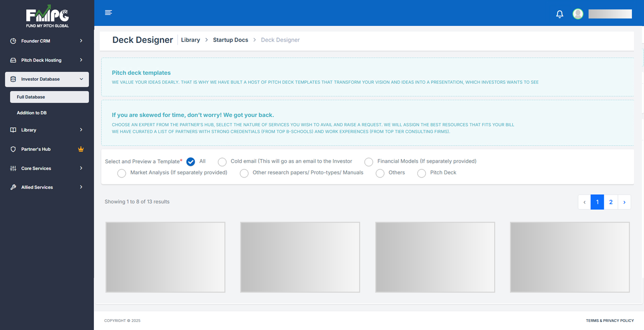Screen dimensions: 644x330
Task: Go to page 2 of results
Action: (x=611, y=202)
